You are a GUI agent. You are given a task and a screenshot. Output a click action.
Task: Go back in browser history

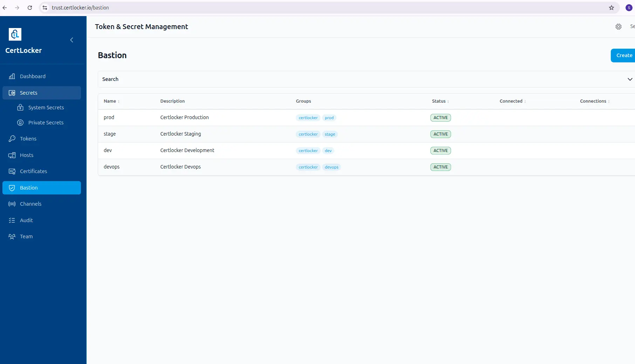tap(5, 8)
